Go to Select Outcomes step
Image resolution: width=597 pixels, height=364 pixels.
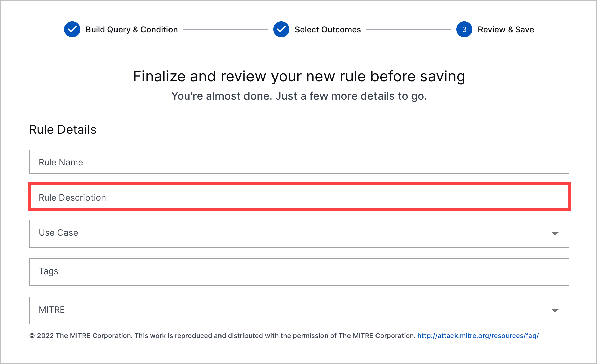(328, 30)
